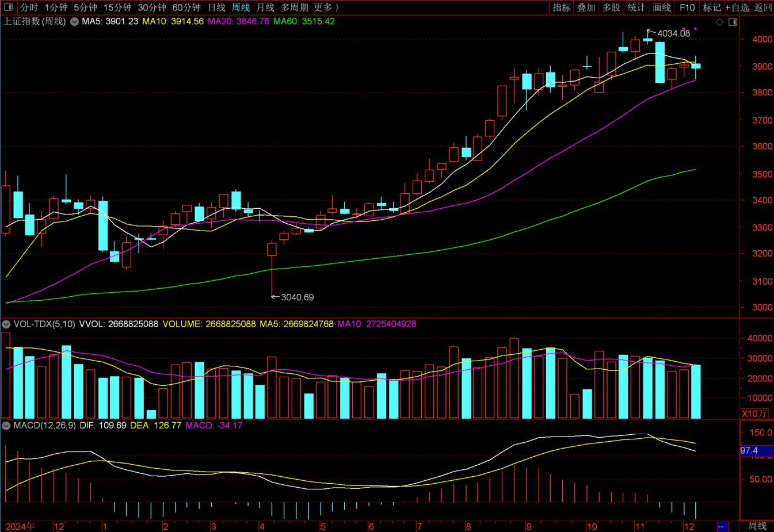Open the 指标 indicators menu
This screenshot has height=532, width=774.
point(562,7)
